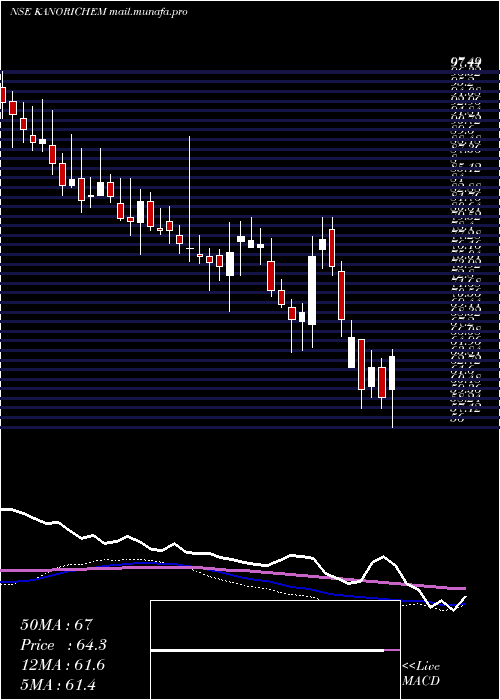
Task: Click the MACD histogram box outline
Action: point(275,650)
